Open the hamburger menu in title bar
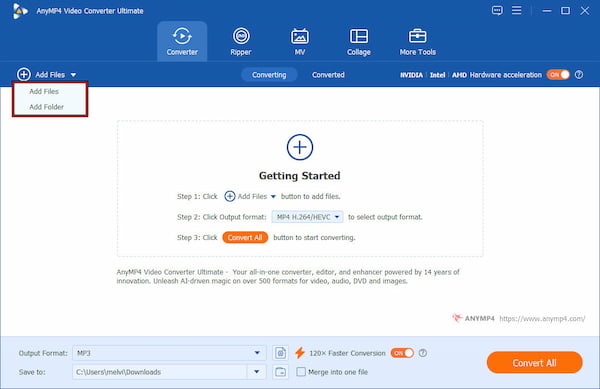Screen dimensions: 600x389 [x=517, y=10]
